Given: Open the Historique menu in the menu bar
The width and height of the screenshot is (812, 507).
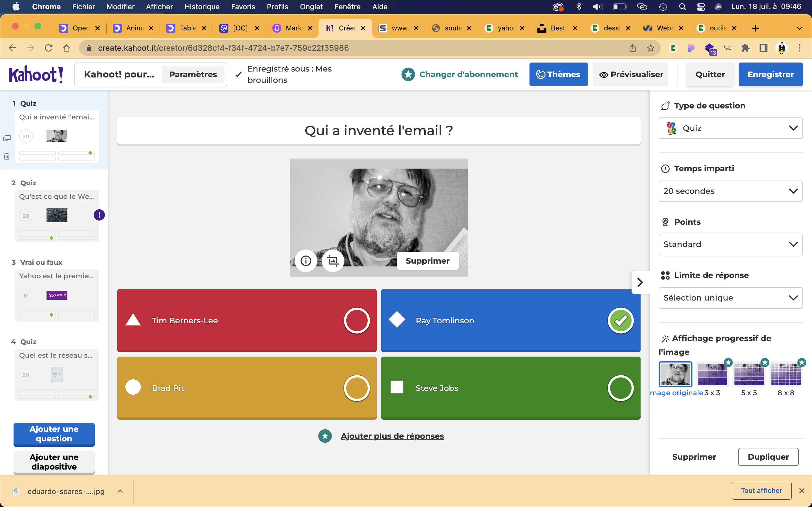Looking at the screenshot, I should point(202,7).
